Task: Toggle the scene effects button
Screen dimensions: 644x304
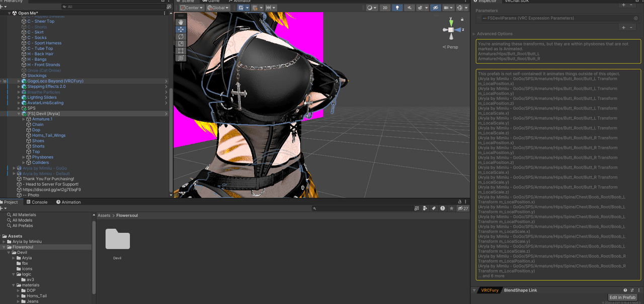Action: pyautogui.click(x=420, y=8)
